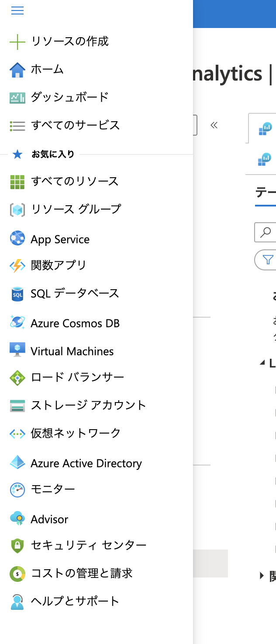The height and width of the screenshot is (644, 276).
Task: Click the storage icon for ストレージ アカウント
Action: [x=17, y=406]
